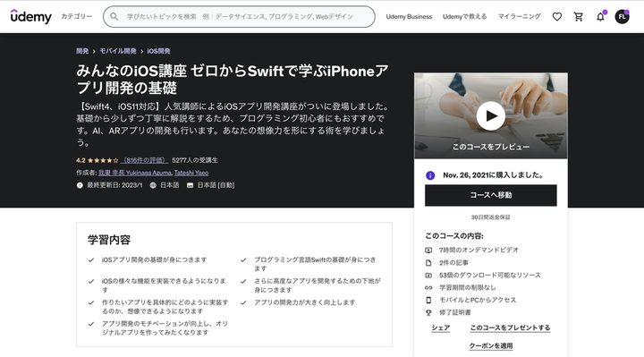Viewport: 644px width, 357px height.
Task: Click the 30日間返金保証 text
Action: click(x=491, y=217)
